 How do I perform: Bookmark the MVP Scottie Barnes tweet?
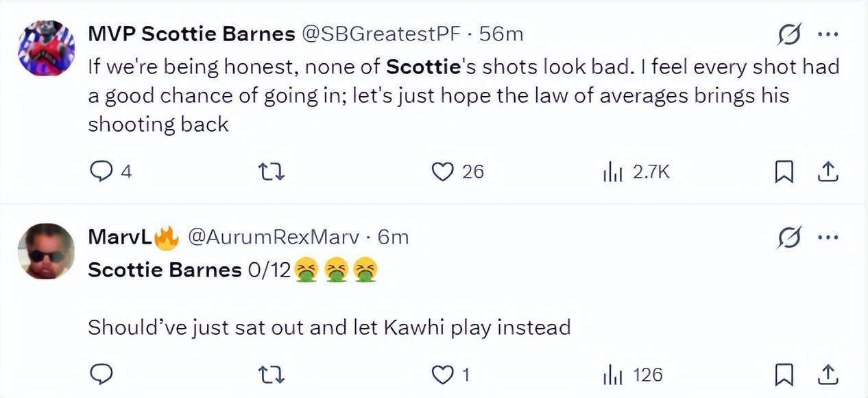pyautogui.click(x=784, y=172)
